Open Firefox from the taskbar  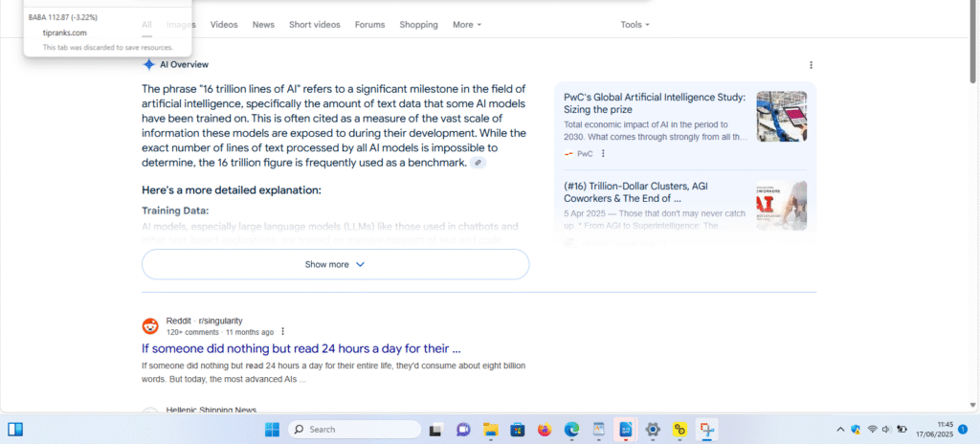tap(545, 430)
